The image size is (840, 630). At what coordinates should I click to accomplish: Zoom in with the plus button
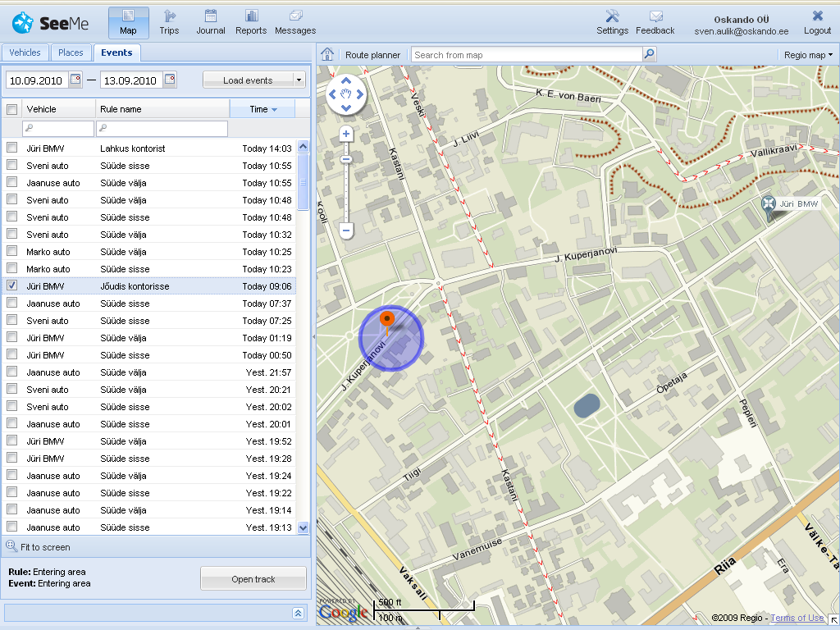(346, 134)
